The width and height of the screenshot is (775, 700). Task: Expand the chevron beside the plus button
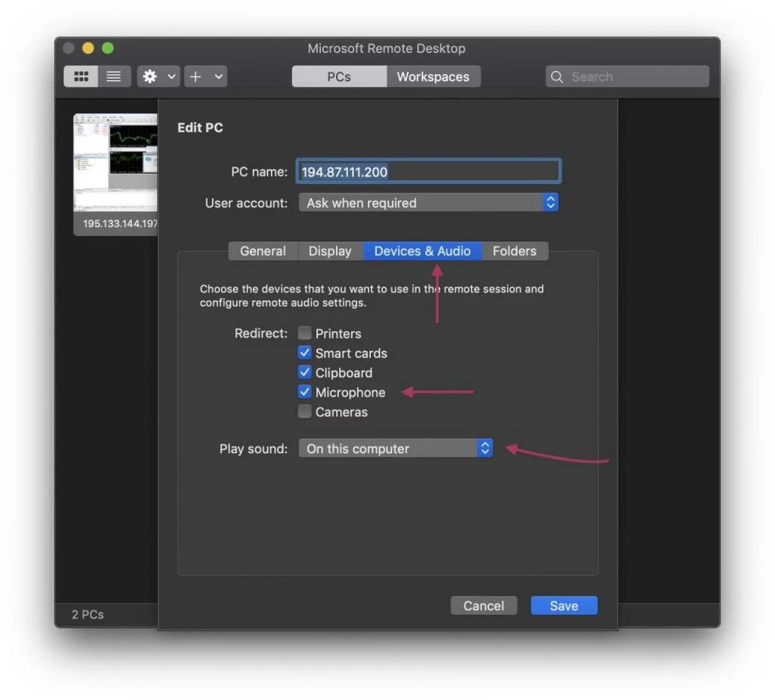(x=219, y=76)
